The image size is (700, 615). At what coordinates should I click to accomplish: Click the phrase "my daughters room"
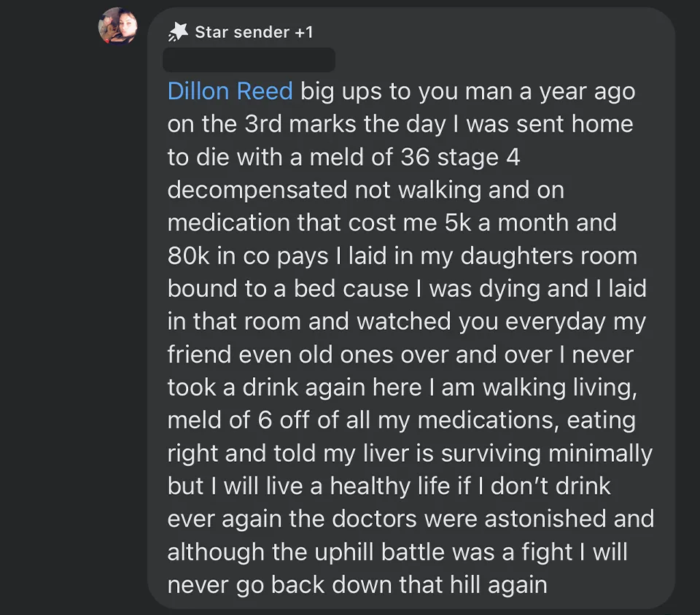coord(548,255)
